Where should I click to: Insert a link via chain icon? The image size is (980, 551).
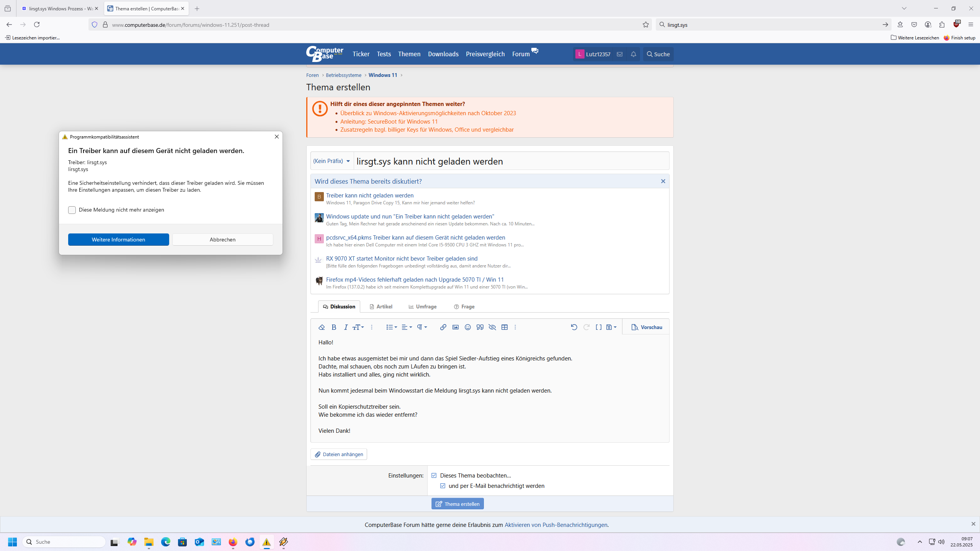(443, 327)
